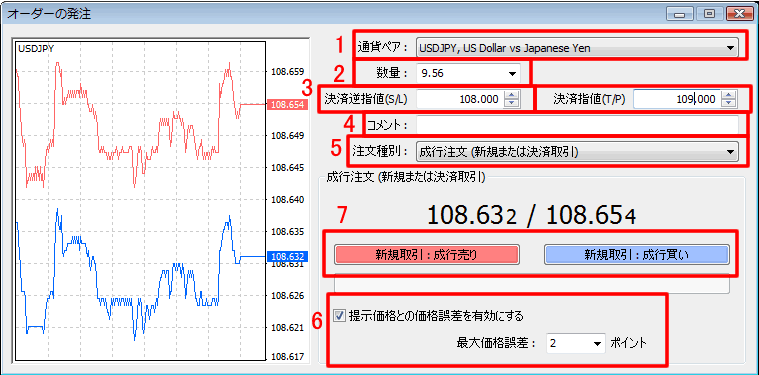
Task: Open the 通貨ペア currency pair dropdown
Action: pos(577,48)
